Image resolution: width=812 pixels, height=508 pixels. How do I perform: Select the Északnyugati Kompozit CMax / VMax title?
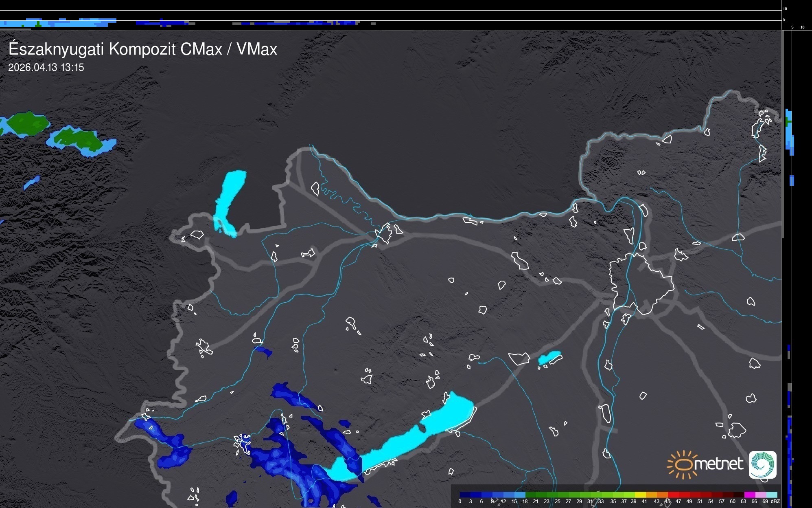[142, 49]
